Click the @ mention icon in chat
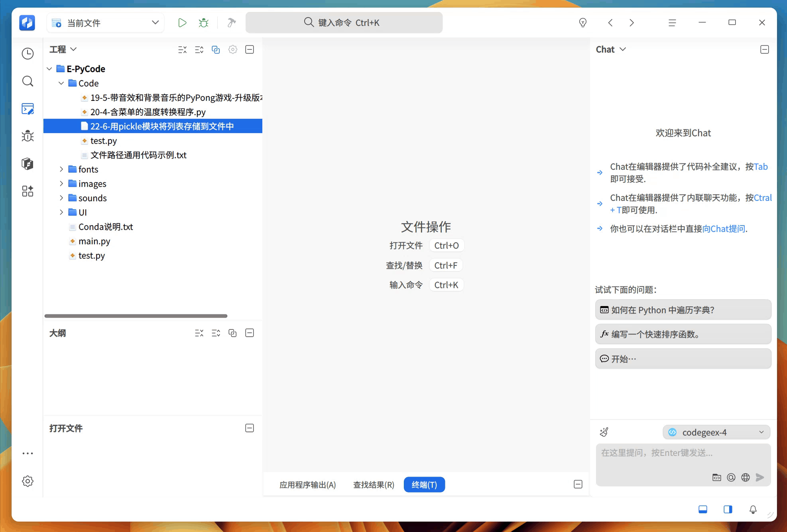This screenshot has height=532, width=787. tap(731, 477)
